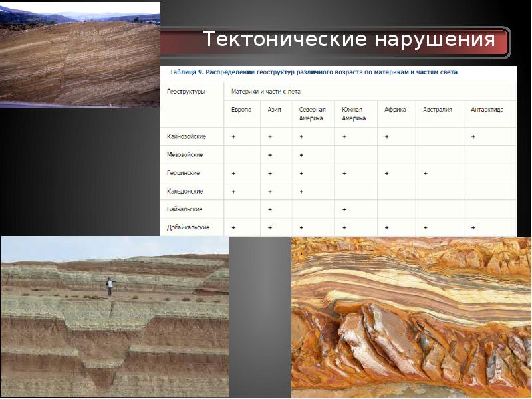532x399 pixels.
Task: Click the "Южная Америка" column header
Action: (x=354, y=114)
